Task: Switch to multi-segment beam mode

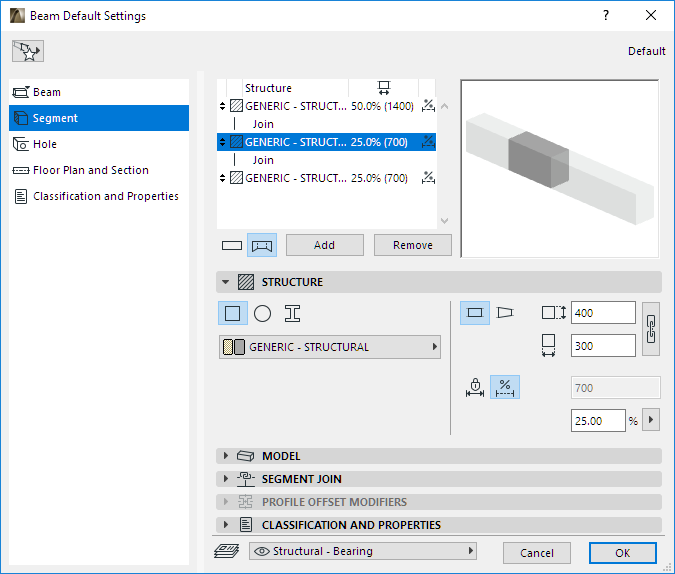Action: tap(262, 245)
